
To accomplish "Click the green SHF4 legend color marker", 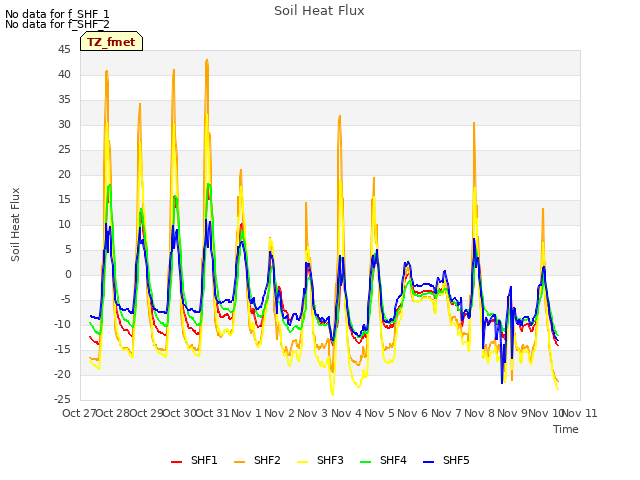I will tap(366, 462).
